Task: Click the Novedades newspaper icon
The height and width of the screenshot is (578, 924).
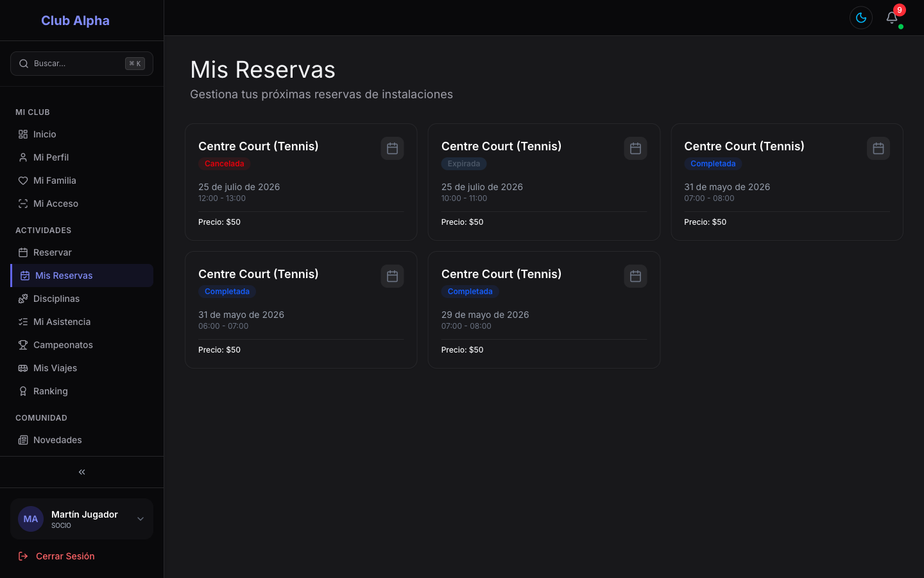Action: click(x=23, y=440)
